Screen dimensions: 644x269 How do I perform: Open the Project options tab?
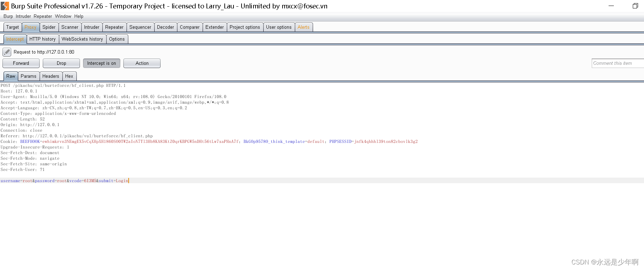(245, 27)
